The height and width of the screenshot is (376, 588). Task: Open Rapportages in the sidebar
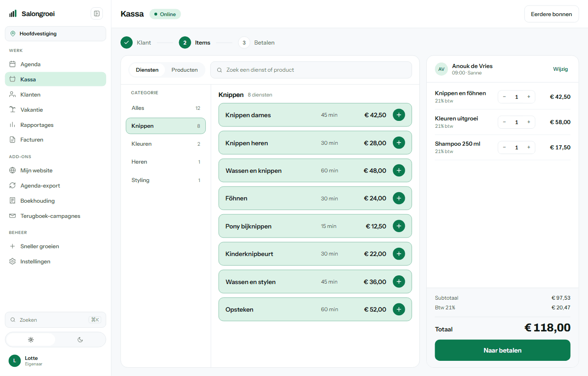pos(56,125)
